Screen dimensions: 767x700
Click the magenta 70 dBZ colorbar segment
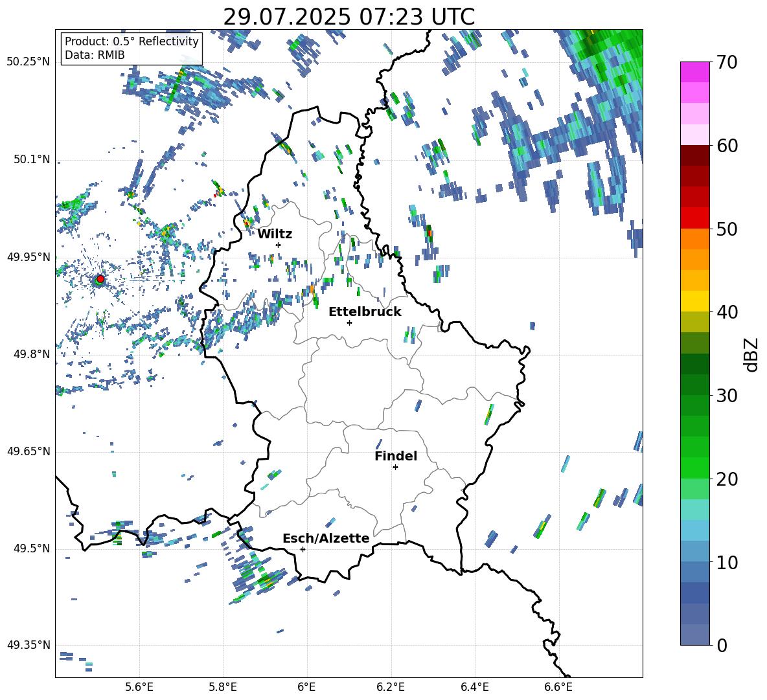click(694, 72)
